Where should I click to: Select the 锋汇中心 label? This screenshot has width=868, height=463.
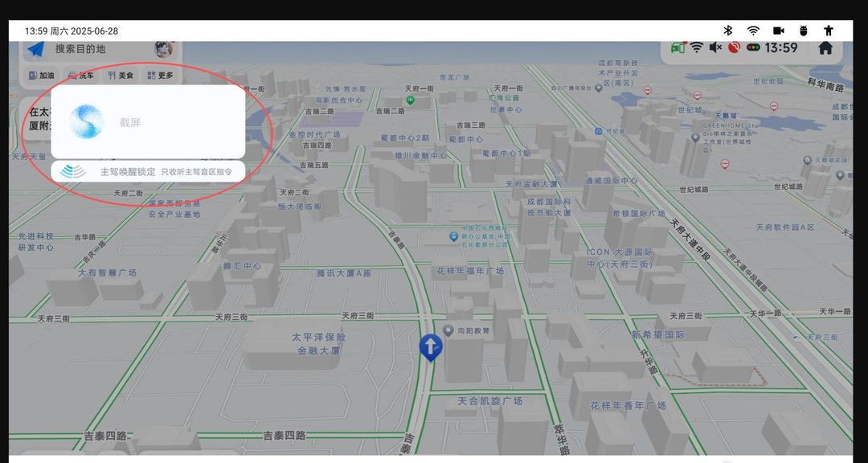point(242,266)
